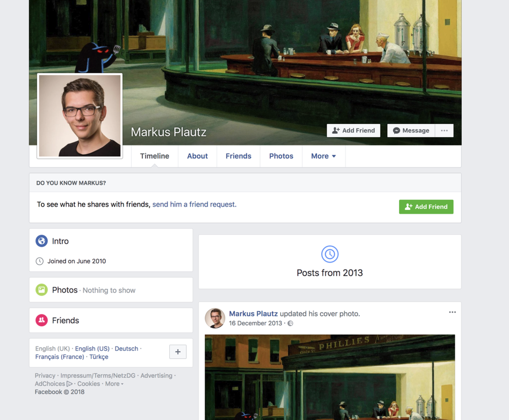509x420 pixels.
Task: Click the Intro heading text
Action: pos(60,241)
